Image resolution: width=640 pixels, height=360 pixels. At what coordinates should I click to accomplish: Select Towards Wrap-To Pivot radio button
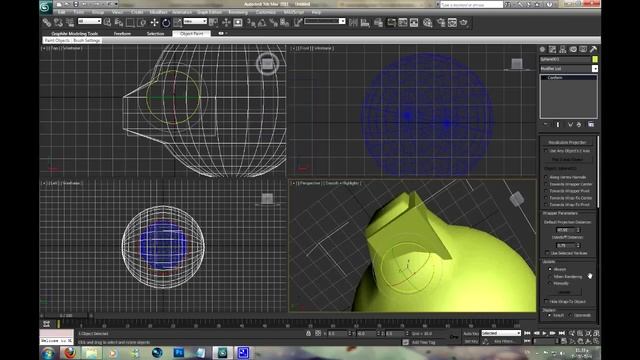546,204
